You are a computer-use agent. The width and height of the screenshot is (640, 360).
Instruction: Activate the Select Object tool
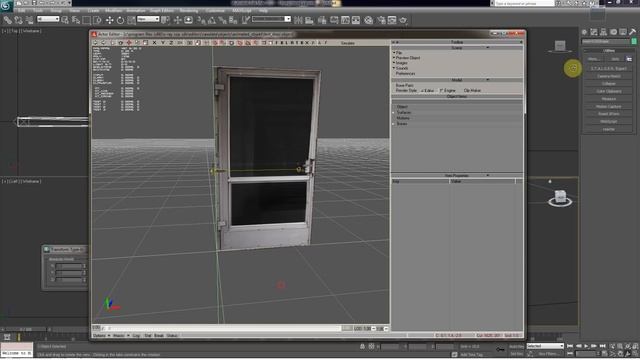[x=65, y=20]
